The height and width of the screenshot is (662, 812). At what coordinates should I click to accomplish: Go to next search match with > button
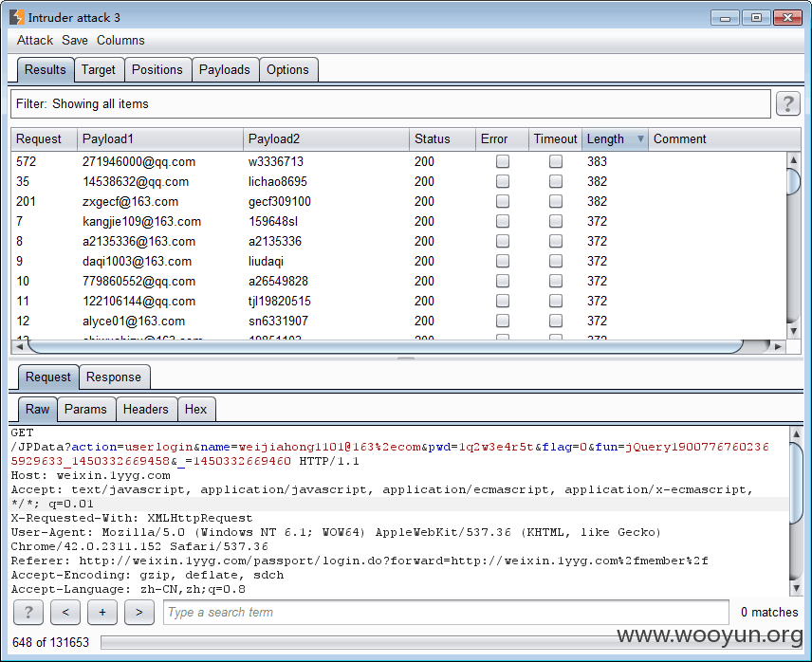(x=139, y=613)
